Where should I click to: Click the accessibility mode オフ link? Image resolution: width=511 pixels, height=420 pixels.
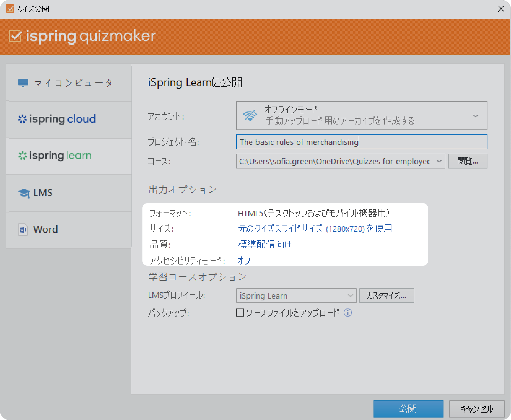tap(244, 261)
